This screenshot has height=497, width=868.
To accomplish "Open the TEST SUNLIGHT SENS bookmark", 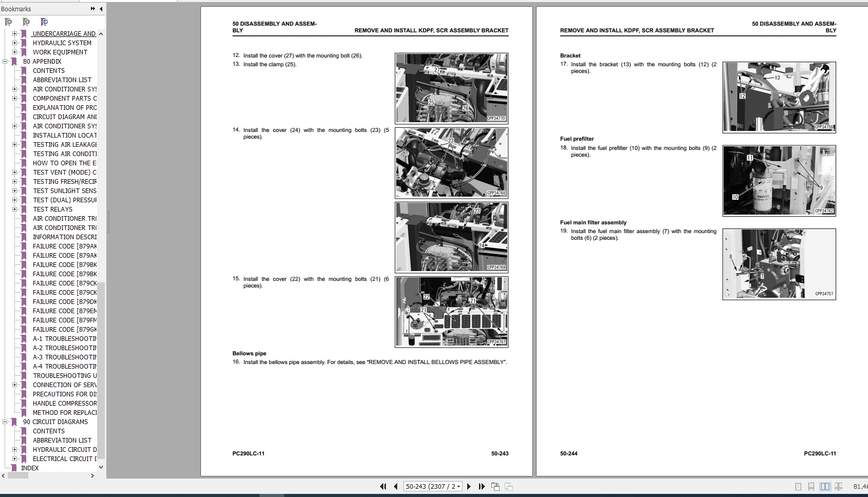I will [65, 191].
